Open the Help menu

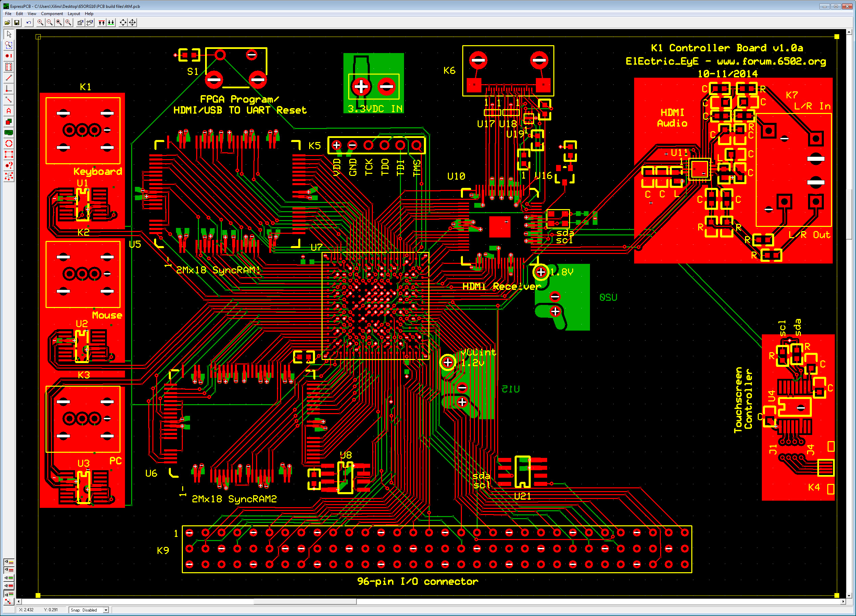point(89,14)
